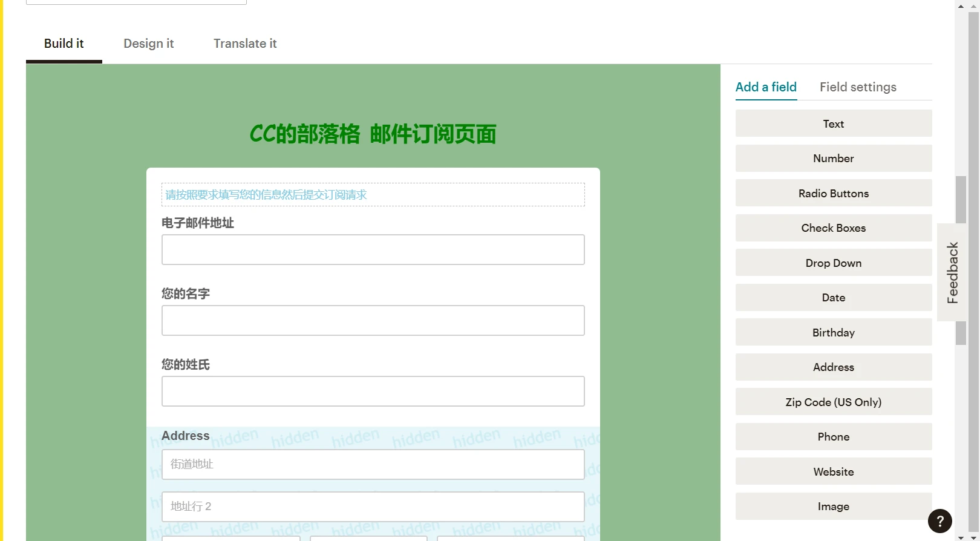Select the instruction text 请按照要求填写您的信息然后提交订阅请求

[266, 195]
